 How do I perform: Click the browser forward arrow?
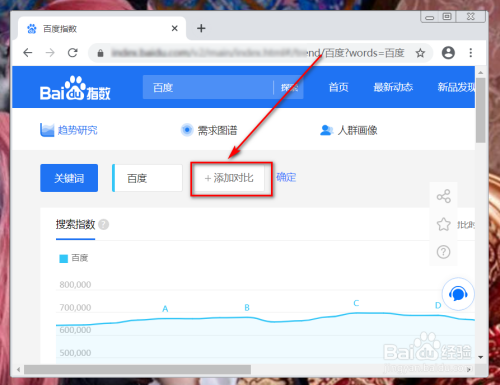[x=50, y=53]
